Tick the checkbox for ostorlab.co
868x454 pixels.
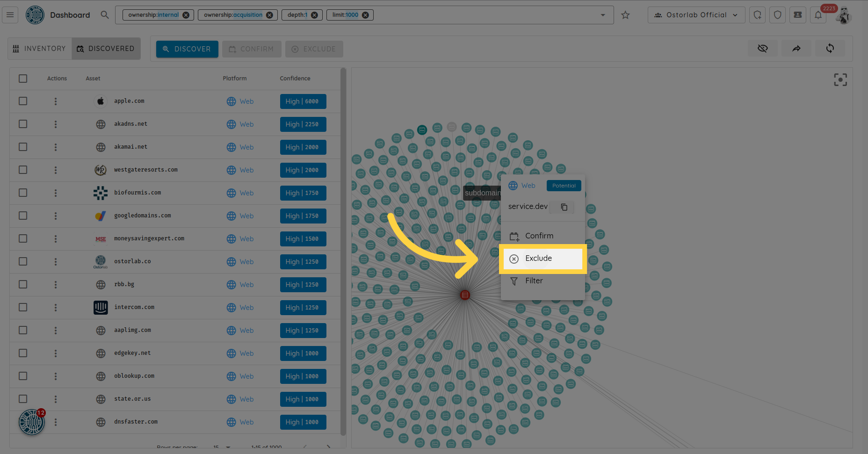[x=23, y=261]
